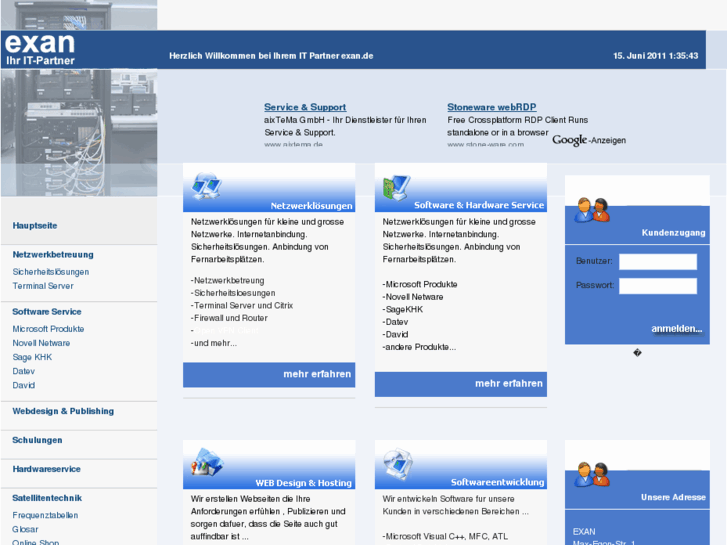The image size is (727, 545).
Task: Click the Netzwerklösungen card heading
Action: coord(312,205)
